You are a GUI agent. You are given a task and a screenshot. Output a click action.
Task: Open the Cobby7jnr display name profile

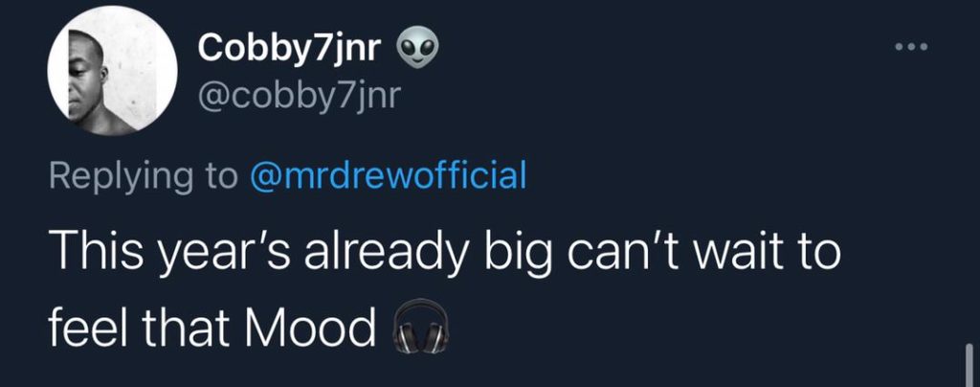[291, 50]
